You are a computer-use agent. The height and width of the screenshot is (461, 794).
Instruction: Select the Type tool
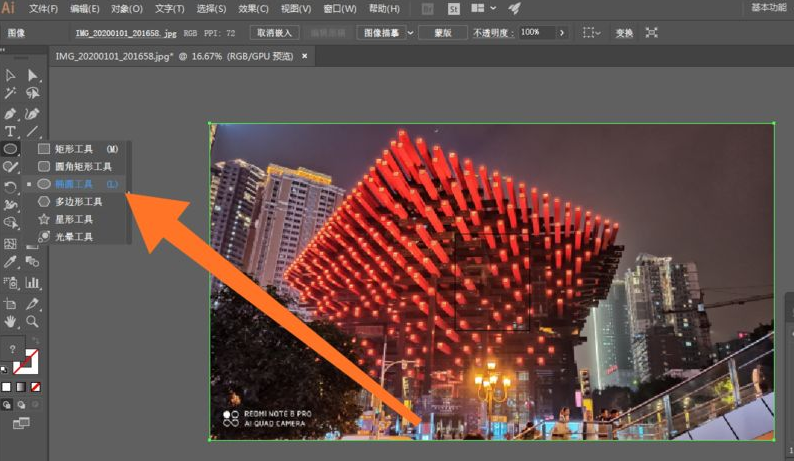click(x=10, y=131)
